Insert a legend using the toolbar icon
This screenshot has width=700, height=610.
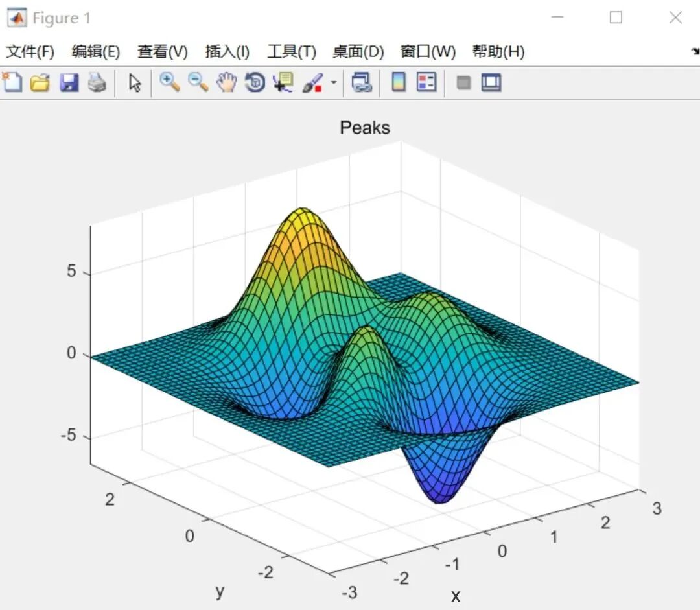tap(426, 82)
